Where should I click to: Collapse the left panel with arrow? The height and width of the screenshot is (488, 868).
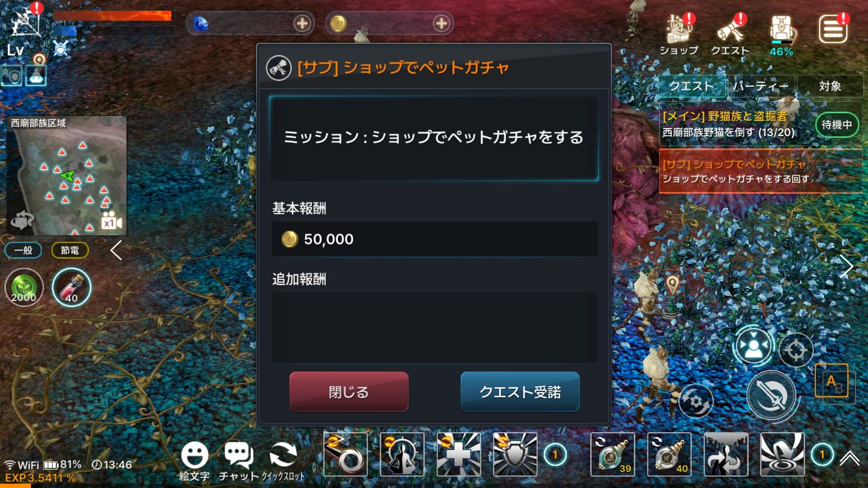click(116, 251)
